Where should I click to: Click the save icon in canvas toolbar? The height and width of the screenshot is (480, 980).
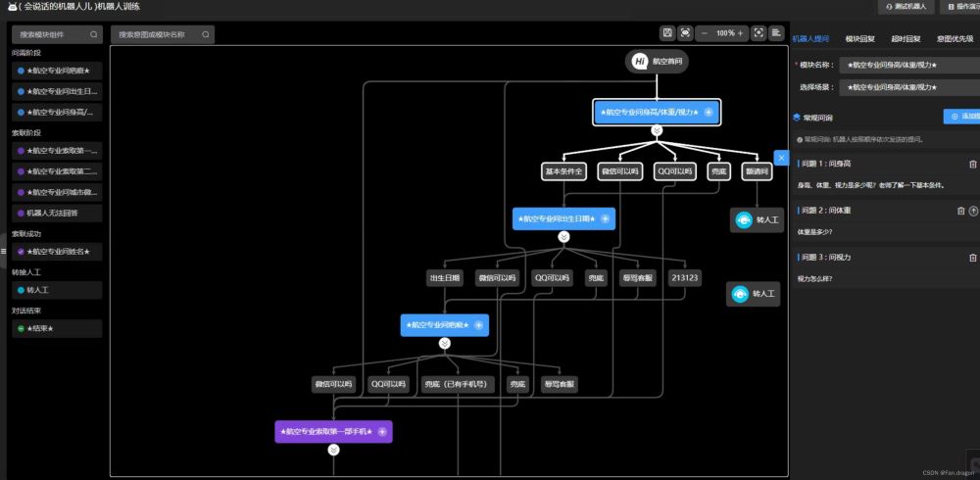(667, 32)
